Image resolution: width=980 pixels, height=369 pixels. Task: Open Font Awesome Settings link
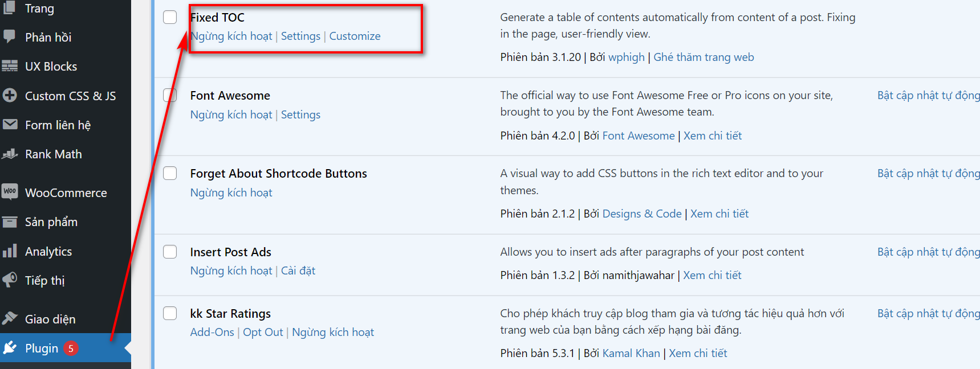pyautogui.click(x=300, y=114)
